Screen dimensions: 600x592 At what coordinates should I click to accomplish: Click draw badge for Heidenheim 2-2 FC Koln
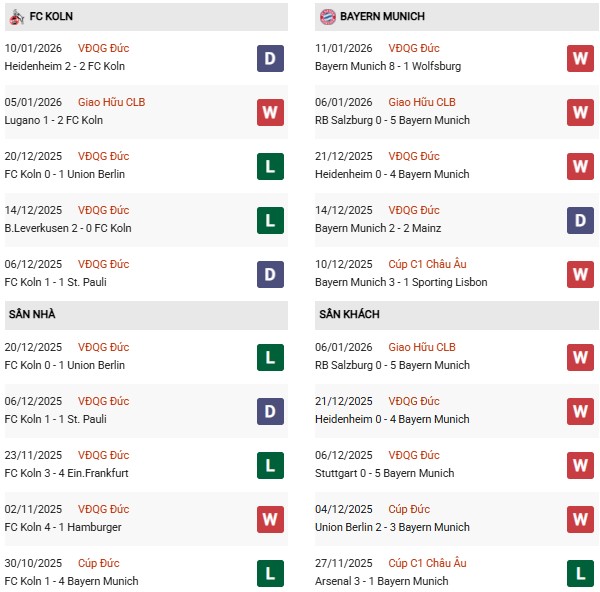[x=269, y=58]
